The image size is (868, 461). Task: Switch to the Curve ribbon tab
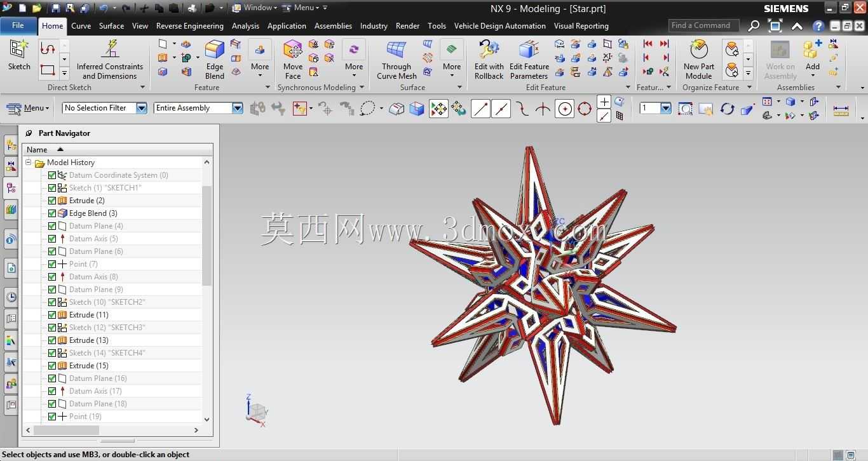81,26
